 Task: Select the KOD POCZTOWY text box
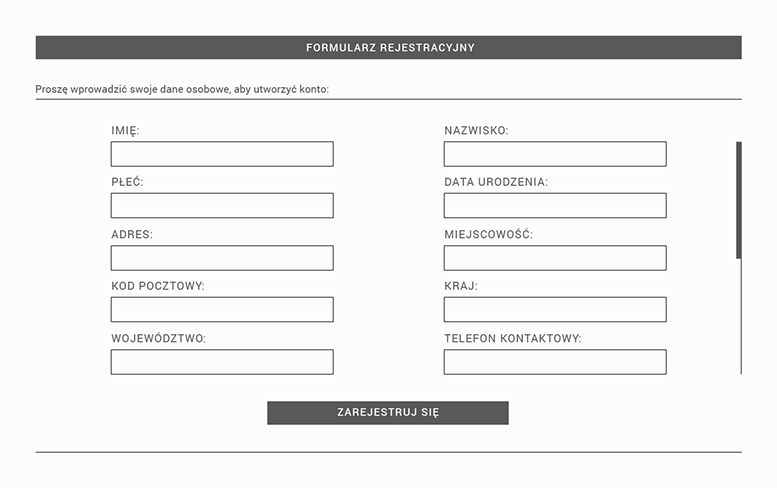[222, 310]
